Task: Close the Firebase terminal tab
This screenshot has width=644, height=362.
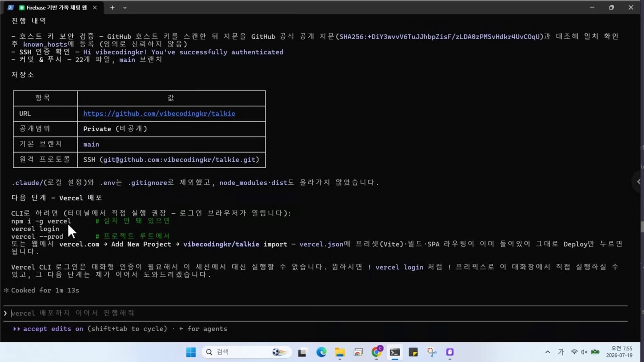Action: pyautogui.click(x=95, y=7)
